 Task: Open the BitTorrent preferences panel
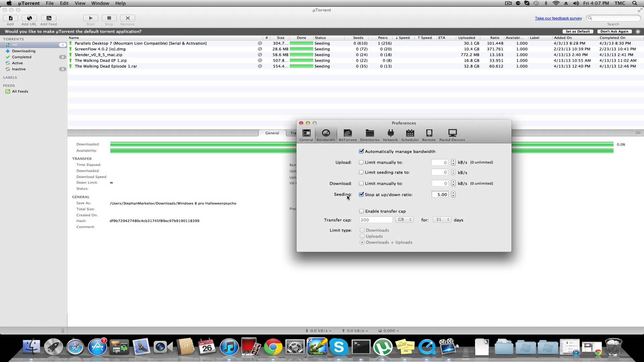[x=347, y=135]
